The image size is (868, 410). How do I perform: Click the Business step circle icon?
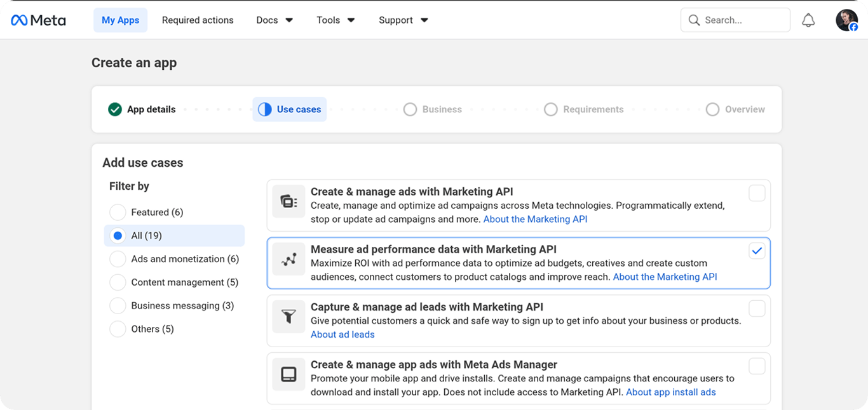tap(410, 109)
